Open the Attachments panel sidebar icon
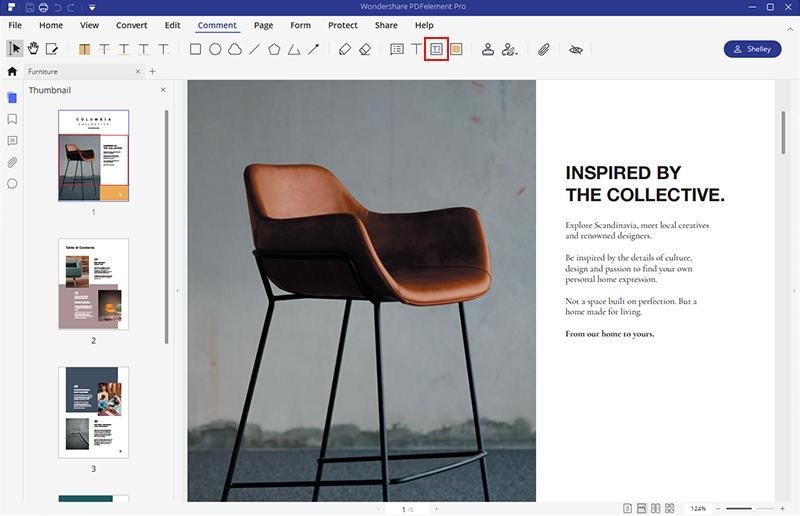This screenshot has width=800, height=516. 12,162
